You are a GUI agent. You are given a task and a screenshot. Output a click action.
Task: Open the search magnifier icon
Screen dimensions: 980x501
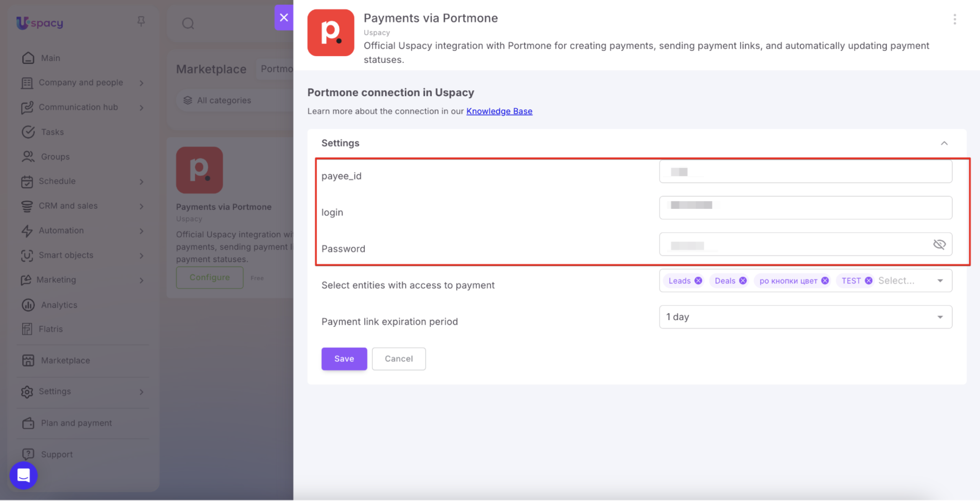[x=188, y=23]
